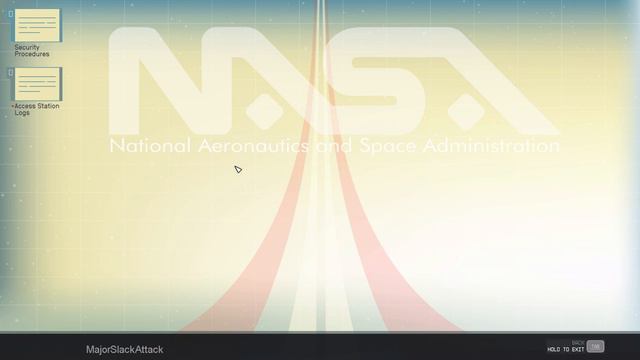This screenshot has height=360, width=640.
Task: Click the Hold to Exit TAB key
Action: 595,347
